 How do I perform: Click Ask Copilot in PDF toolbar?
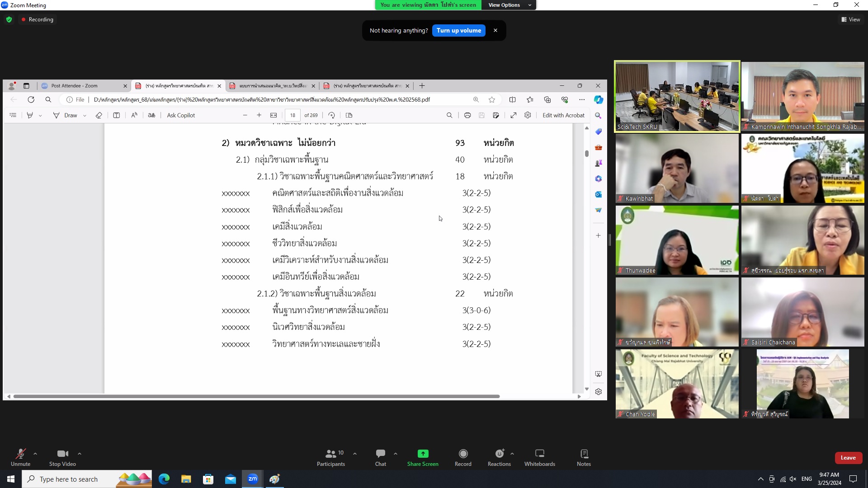click(x=181, y=115)
